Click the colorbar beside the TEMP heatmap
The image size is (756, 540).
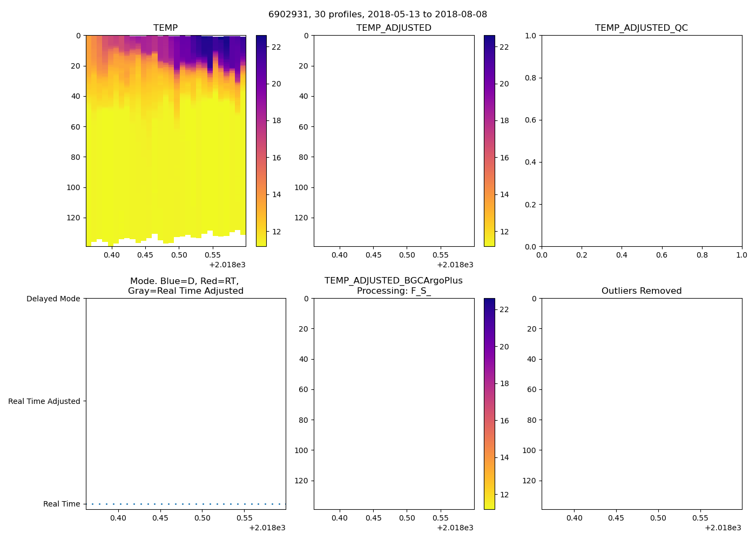(261, 140)
